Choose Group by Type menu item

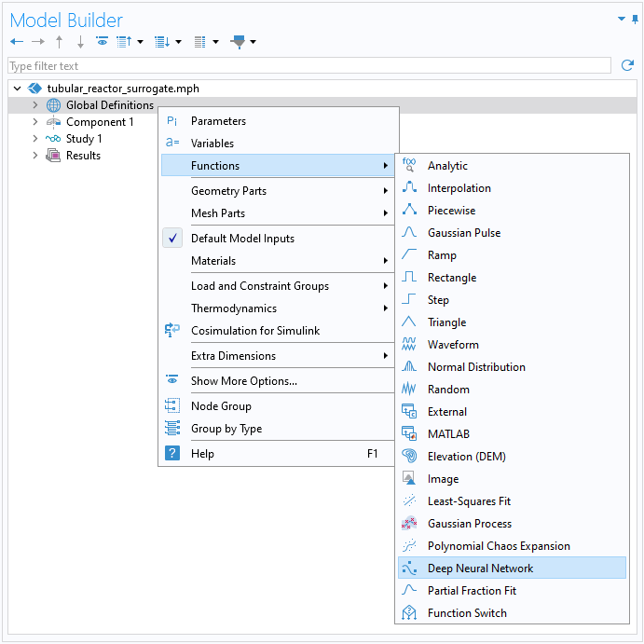(278, 429)
